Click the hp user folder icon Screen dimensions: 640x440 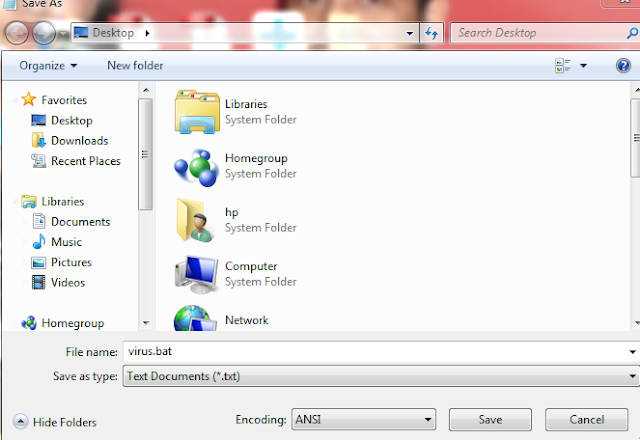(x=195, y=220)
